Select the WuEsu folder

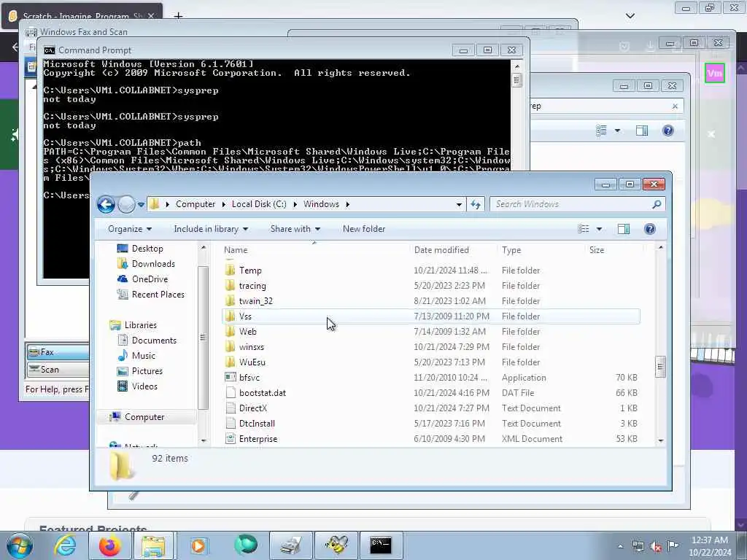click(x=430, y=362)
